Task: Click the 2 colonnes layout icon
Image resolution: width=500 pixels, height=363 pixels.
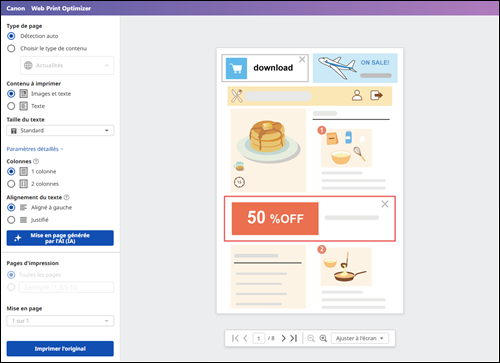Action: click(23, 184)
